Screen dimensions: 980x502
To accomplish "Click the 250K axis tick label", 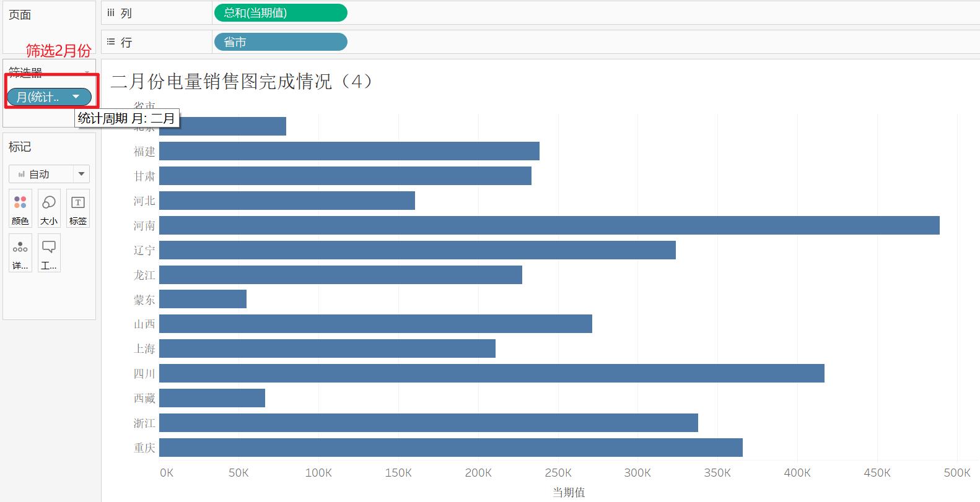I will tap(558, 473).
